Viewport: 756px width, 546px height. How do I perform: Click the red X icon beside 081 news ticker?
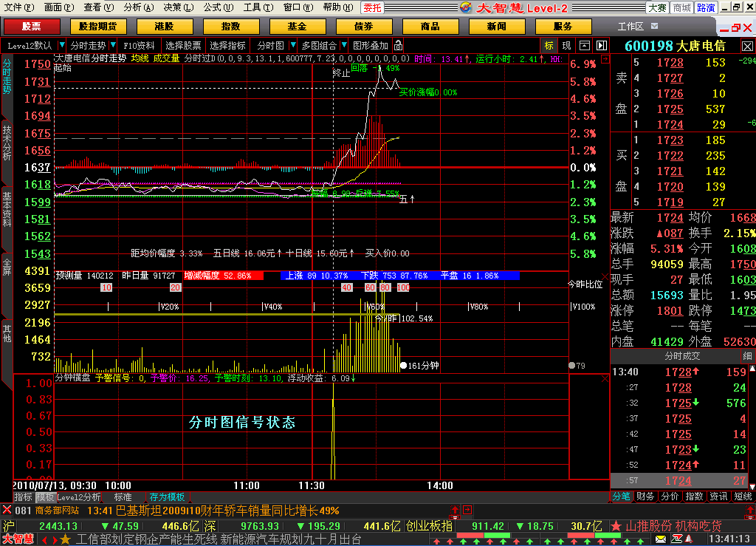(7, 509)
